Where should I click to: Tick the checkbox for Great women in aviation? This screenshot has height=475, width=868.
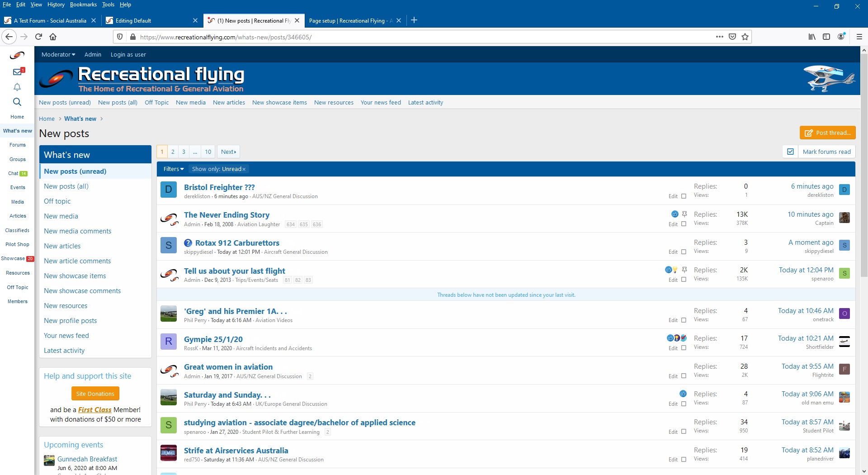point(684,376)
